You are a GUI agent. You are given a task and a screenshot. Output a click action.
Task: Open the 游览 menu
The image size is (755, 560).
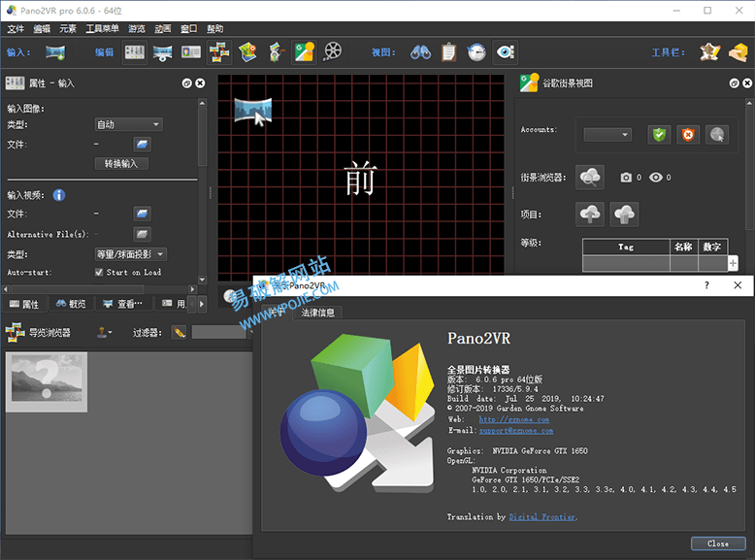[x=137, y=29]
